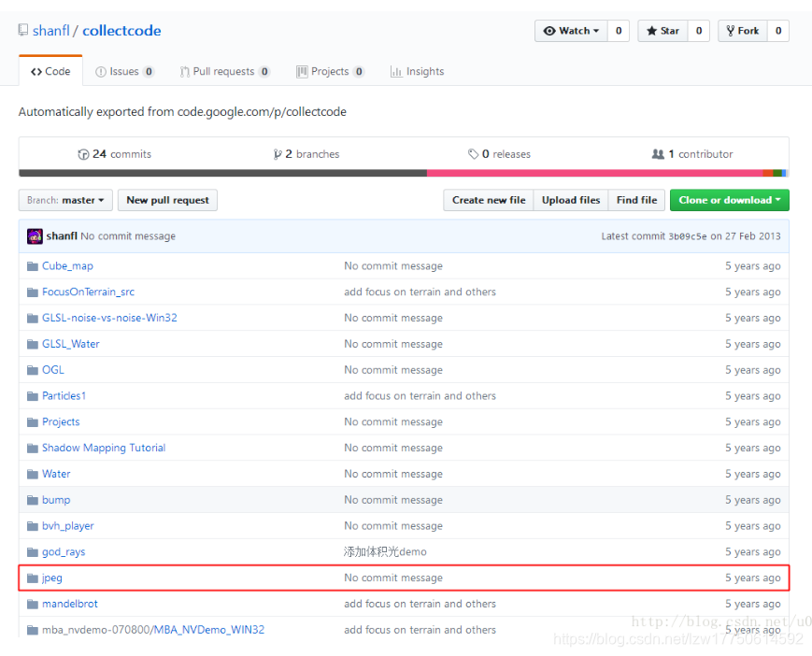Click the releases tag icon
The height and width of the screenshot is (656, 812).
click(473, 154)
